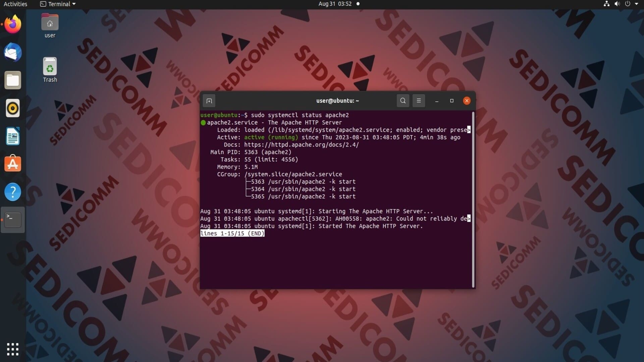644x362 pixels.
Task: Open the Files manager in dock
Action: coord(13,80)
